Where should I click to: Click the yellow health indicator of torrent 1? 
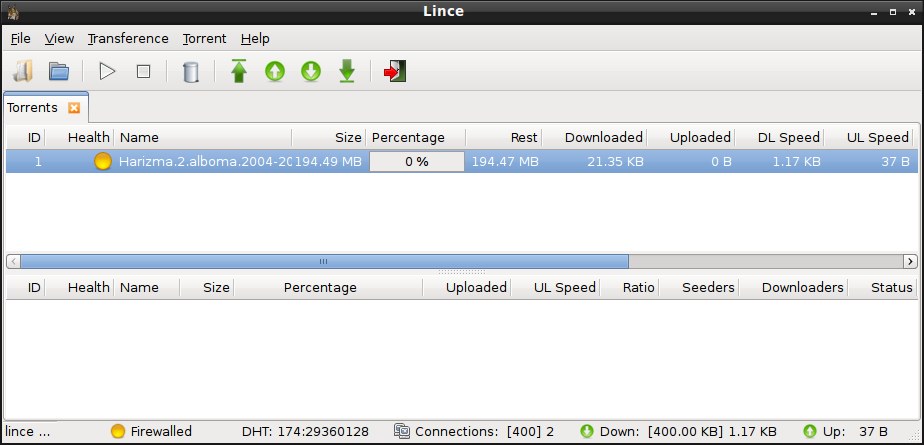[x=103, y=161]
